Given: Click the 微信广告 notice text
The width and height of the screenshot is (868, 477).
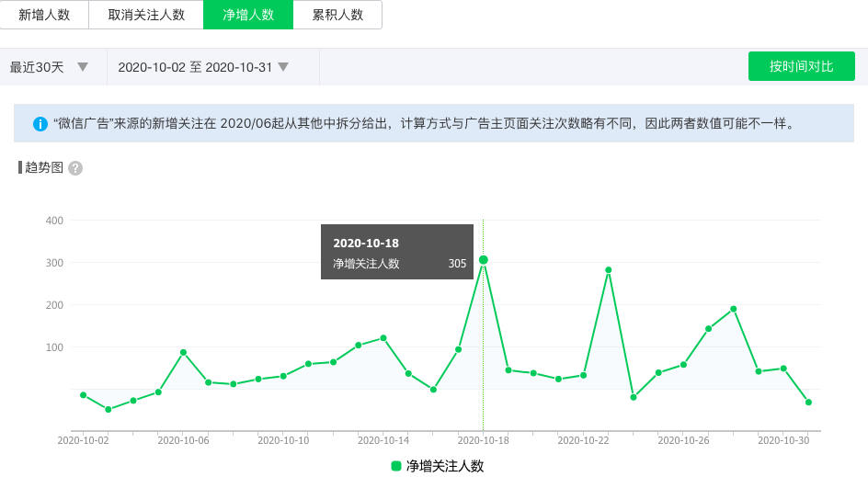Looking at the screenshot, I should pyautogui.click(x=426, y=123).
